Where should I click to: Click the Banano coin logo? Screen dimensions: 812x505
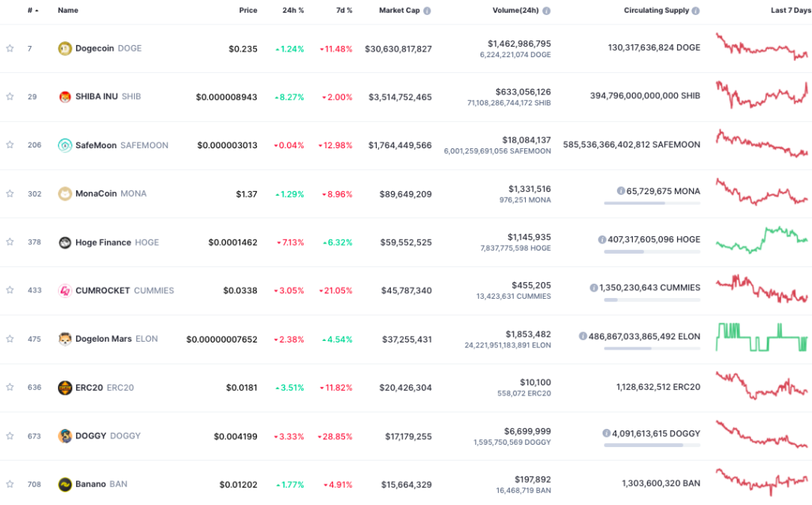65,484
